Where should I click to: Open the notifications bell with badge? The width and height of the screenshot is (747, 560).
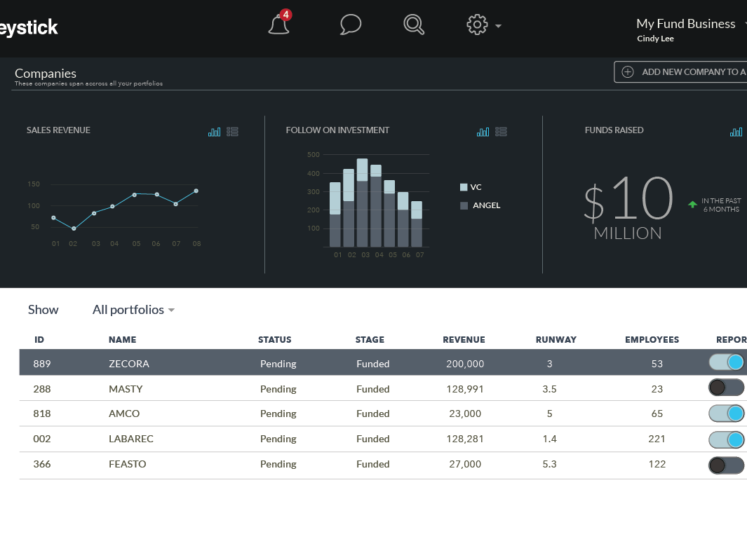pyautogui.click(x=279, y=23)
